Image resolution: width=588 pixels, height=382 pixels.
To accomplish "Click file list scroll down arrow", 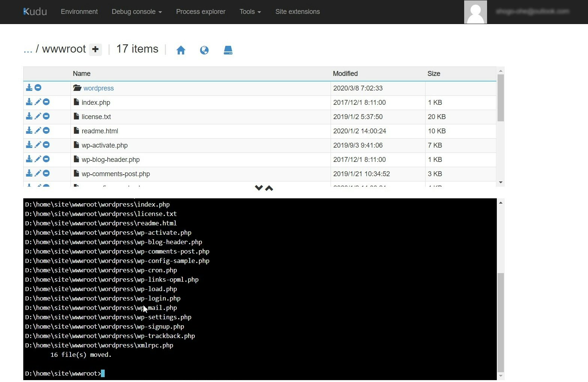I will coord(501,183).
